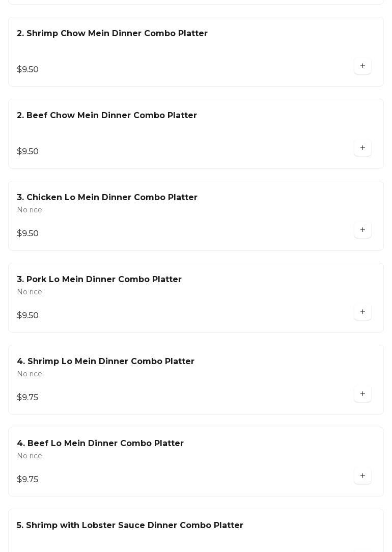Add Shrimp Lo Mein Combo Platter with plus icon
The width and height of the screenshot is (392, 552).
pyautogui.click(x=362, y=394)
